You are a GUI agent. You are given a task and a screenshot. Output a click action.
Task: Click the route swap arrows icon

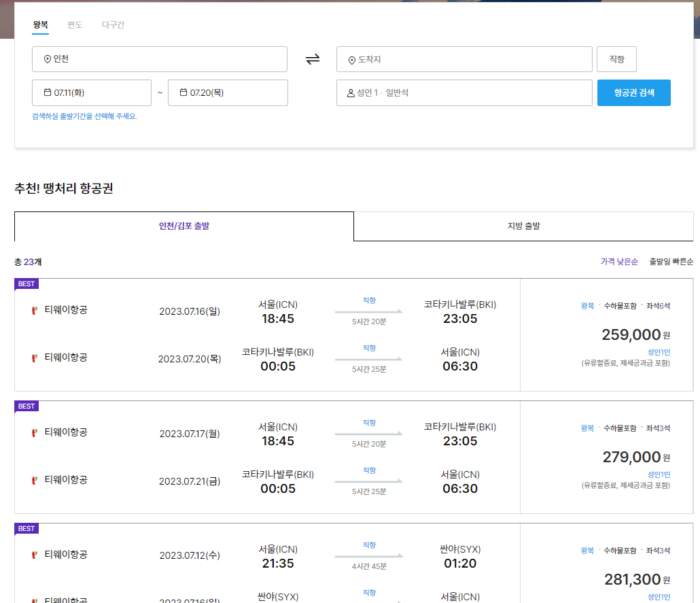click(x=312, y=59)
